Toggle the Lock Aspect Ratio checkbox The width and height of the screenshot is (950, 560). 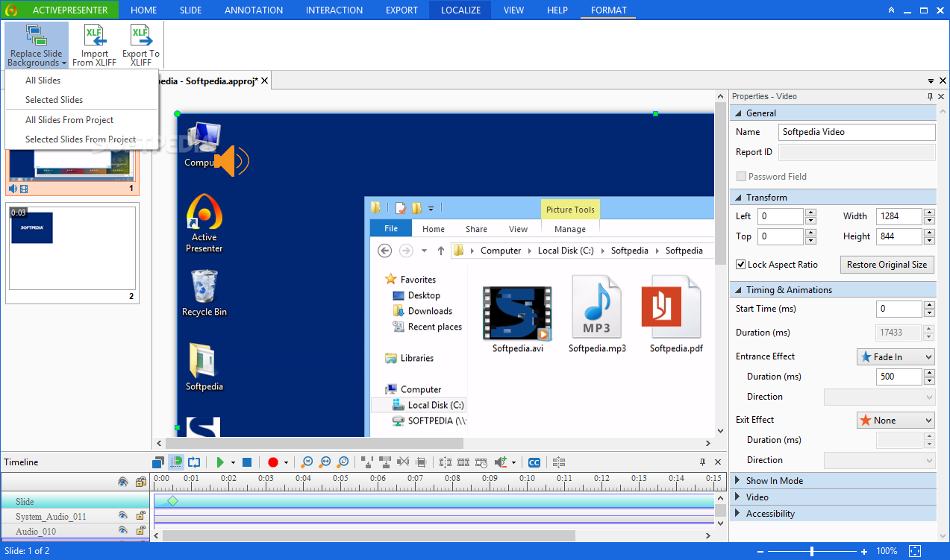[x=741, y=265]
